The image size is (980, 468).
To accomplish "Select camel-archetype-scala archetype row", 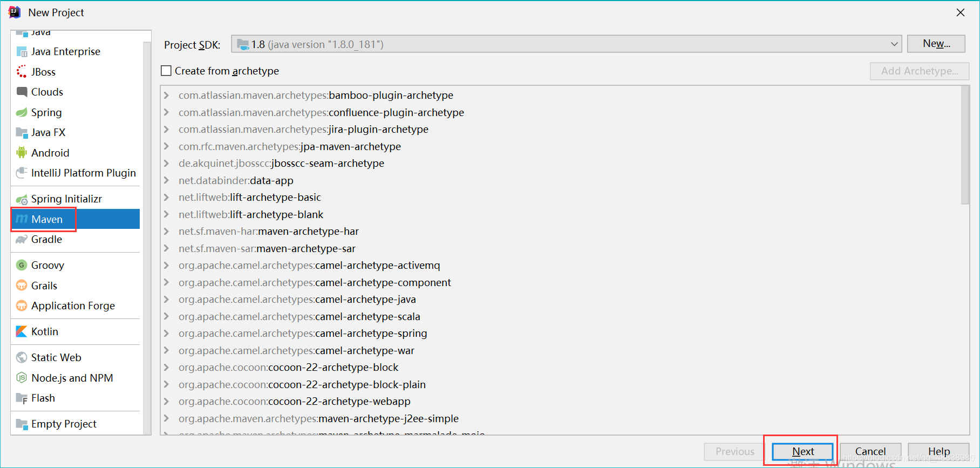I will pos(561,316).
